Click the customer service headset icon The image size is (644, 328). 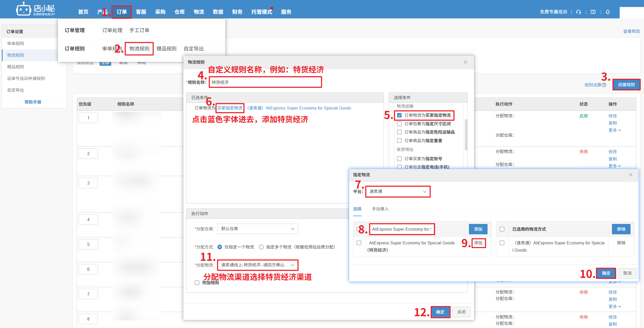tap(579, 12)
